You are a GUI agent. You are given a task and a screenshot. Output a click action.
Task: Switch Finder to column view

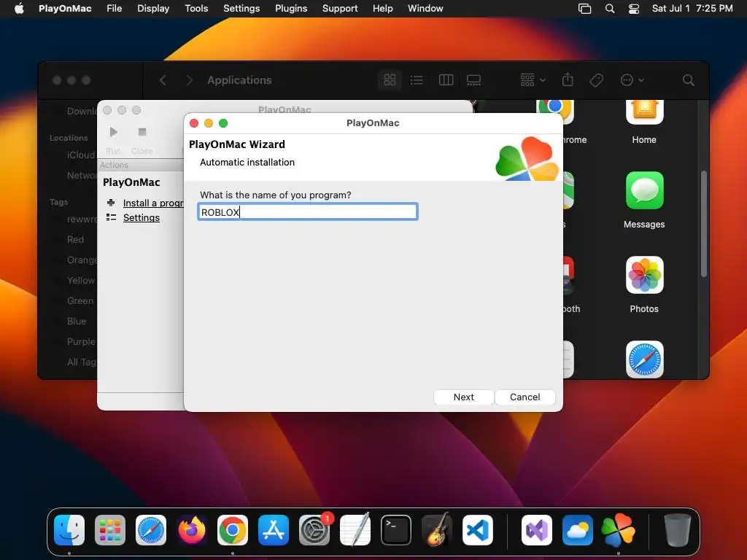pyautogui.click(x=446, y=79)
